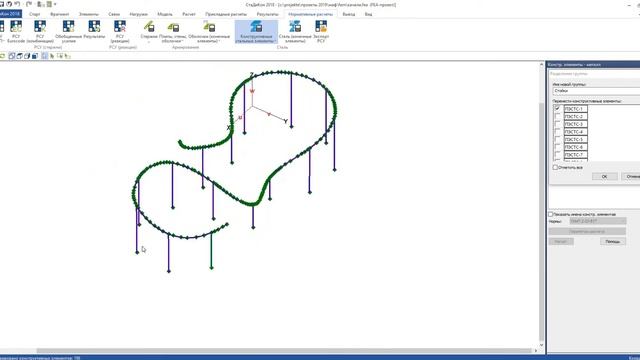Viewport: 640px width, 360px height.
Task: Click the Undo arrow in quick access toolbar
Action: pos(17,4)
